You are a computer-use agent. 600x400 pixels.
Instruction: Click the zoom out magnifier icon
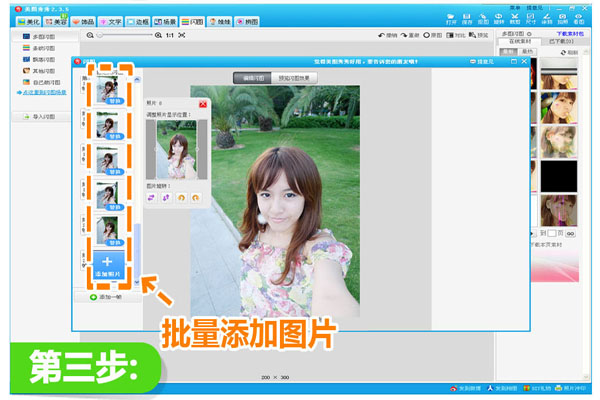[x=90, y=35]
